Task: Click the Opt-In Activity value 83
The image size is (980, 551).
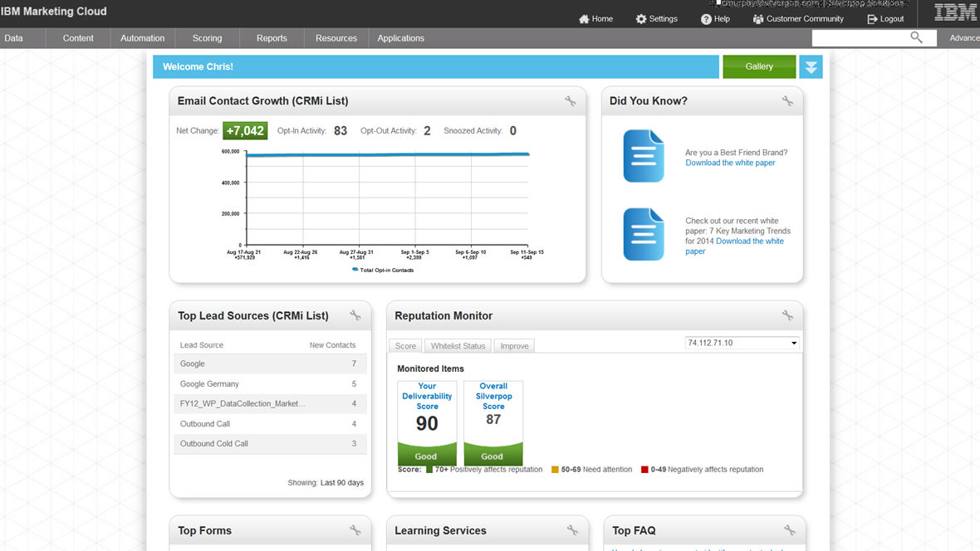Action: tap(341, 130)
